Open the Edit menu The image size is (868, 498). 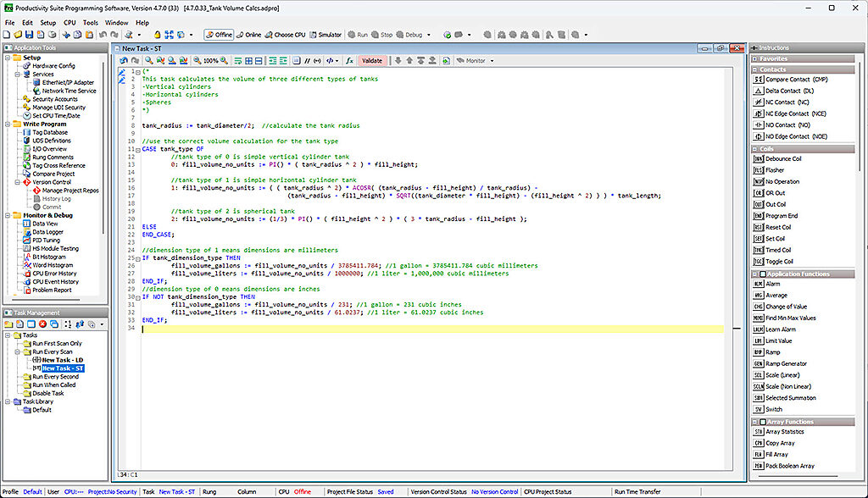tap(27, 23)
